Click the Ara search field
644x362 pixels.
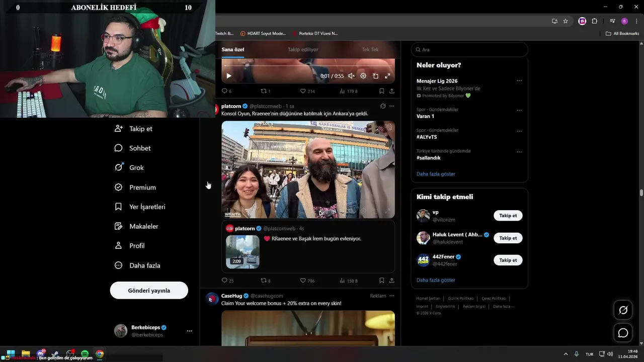coord(469,49)
